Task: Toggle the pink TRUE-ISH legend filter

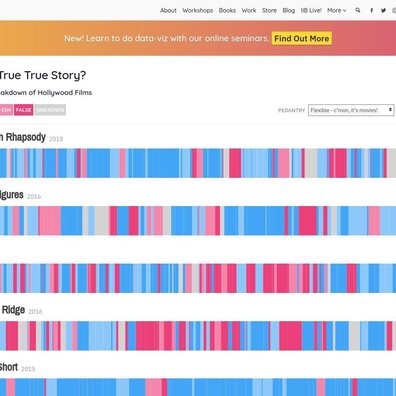Action: pos(6,110)
